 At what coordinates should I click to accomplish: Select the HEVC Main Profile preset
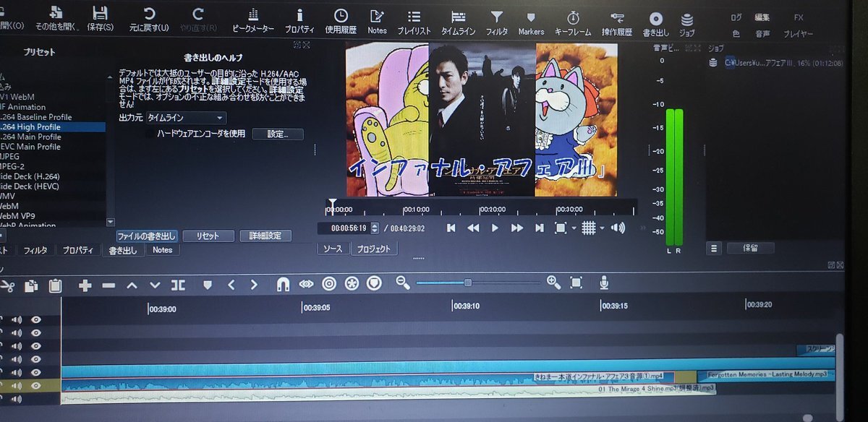[30, 147]
